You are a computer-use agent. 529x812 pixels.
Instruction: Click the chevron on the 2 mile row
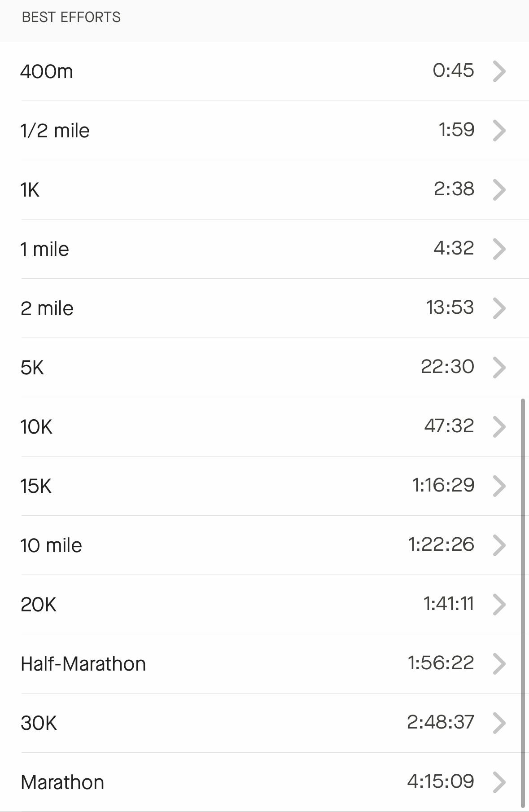click(499, 308)
